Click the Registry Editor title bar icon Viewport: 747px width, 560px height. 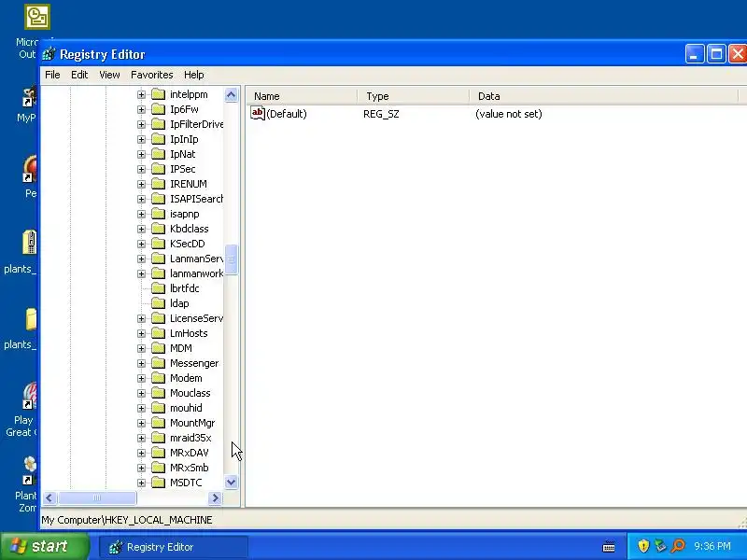49,54
